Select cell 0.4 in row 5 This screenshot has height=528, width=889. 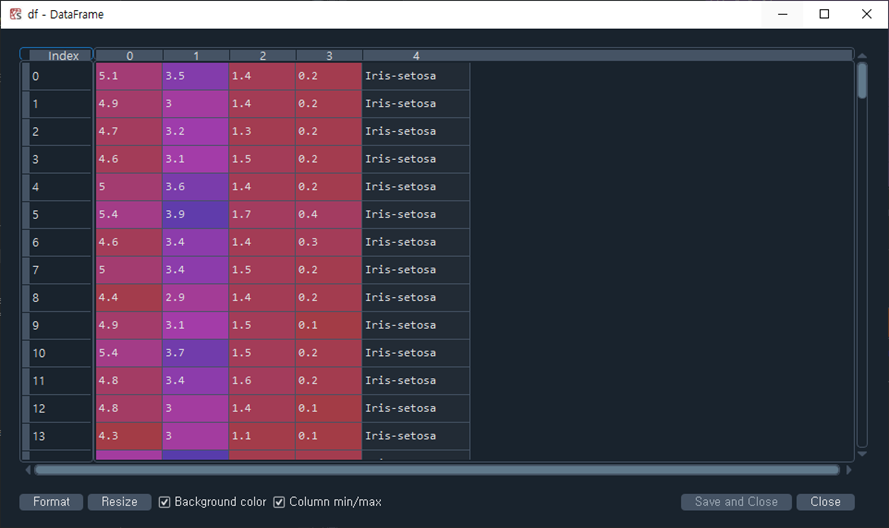(328, 214)
